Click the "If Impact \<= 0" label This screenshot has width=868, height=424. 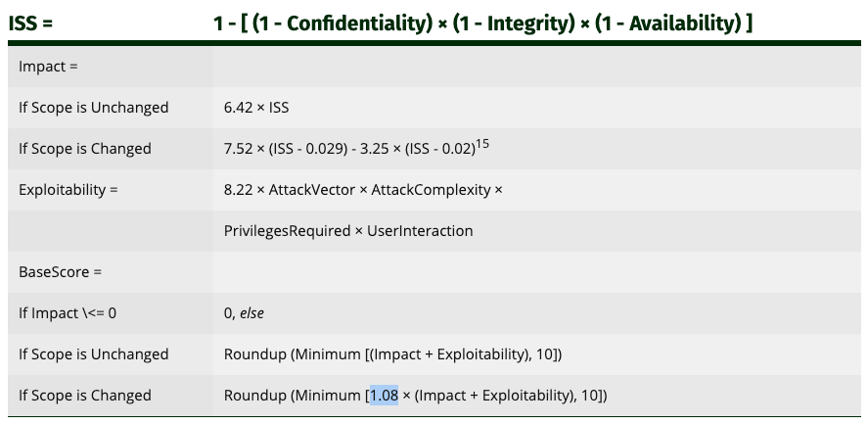(x=68, y=313)
